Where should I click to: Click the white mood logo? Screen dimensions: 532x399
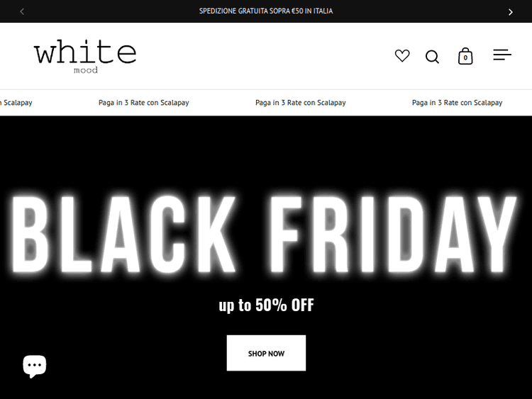(84, 54)
